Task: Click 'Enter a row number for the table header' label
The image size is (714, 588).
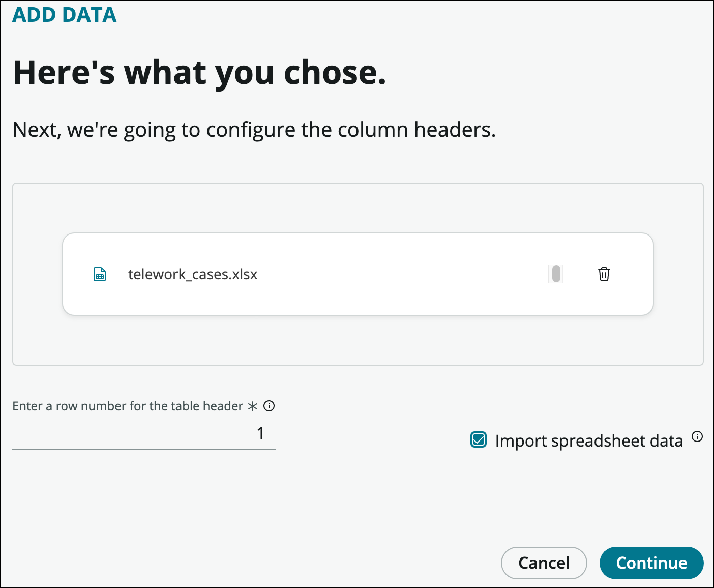Action: [x=128, y=406]
